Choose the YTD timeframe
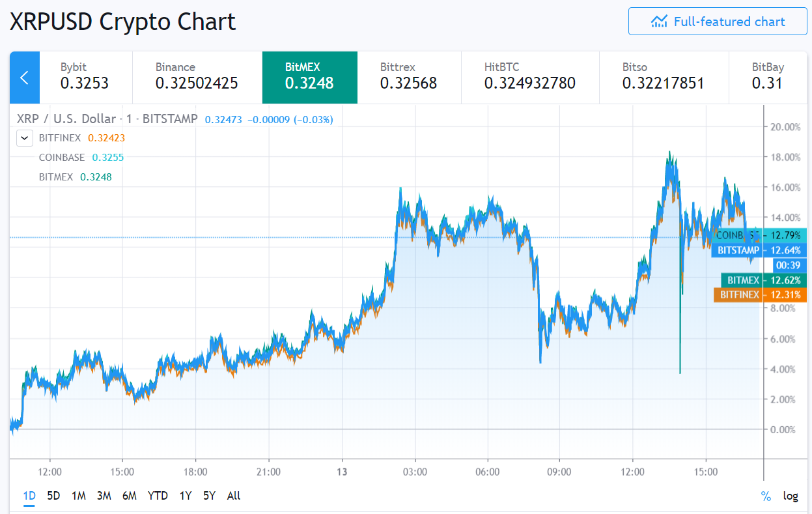The width and height of the screenshot is (812, 514). pyautogui.click(x=157, y=496)
